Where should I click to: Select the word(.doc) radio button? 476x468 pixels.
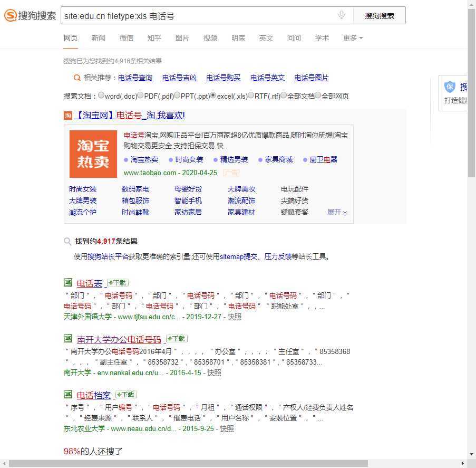101,95
